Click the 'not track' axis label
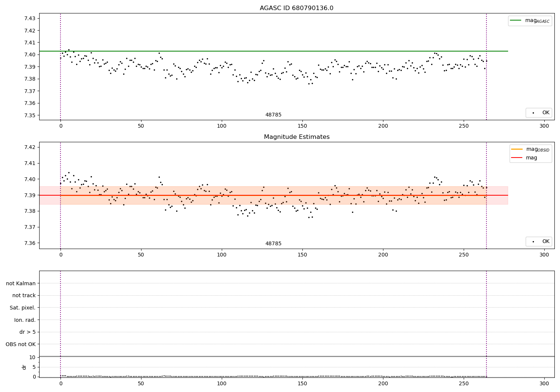560x392 pixels. click(x=24, y=295)
